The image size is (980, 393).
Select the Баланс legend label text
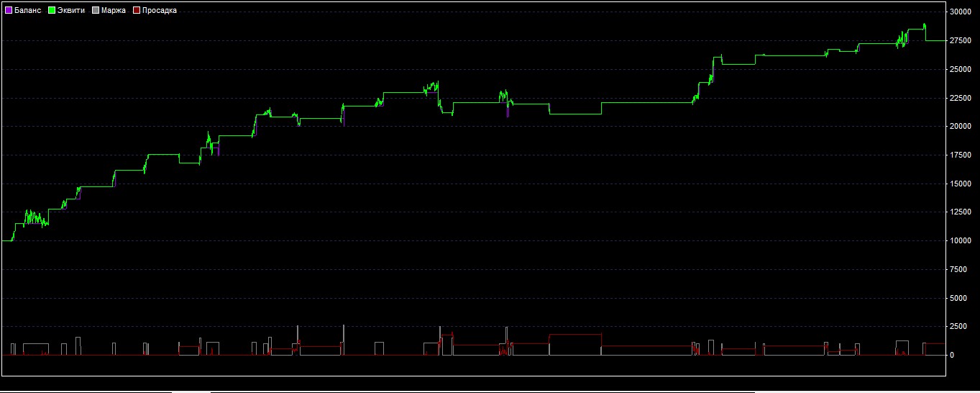(x=27, y=11)
